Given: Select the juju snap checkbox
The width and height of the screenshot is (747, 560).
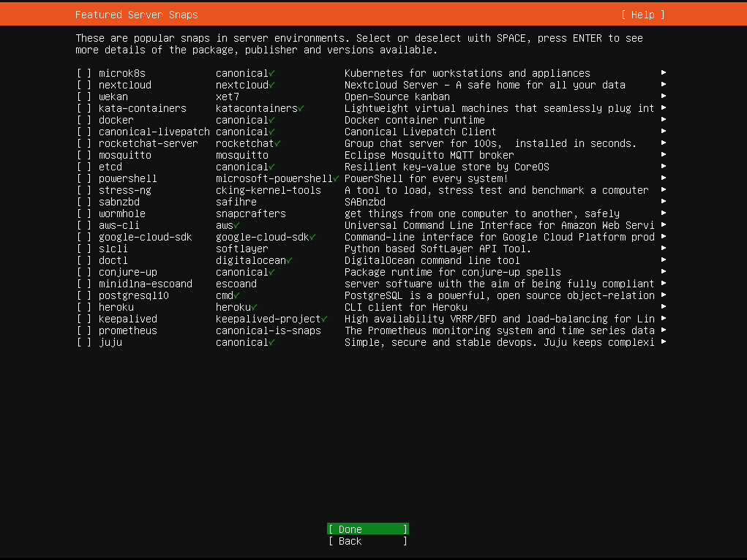Looking at the screenshot, I should (x=83, y=342).
